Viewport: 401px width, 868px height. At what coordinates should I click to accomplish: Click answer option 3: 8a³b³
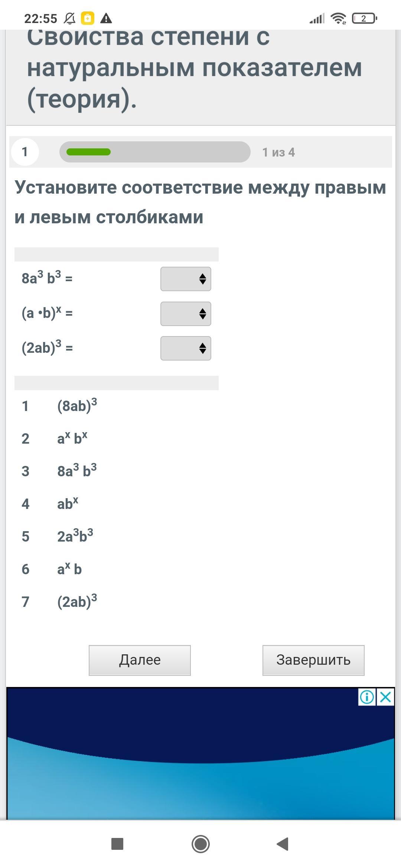click(x=77, y=471)
